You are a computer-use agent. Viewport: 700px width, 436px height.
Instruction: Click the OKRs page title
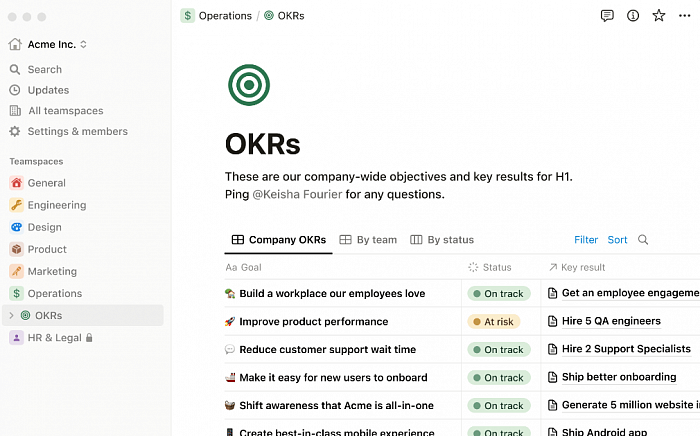pos(262,144)
